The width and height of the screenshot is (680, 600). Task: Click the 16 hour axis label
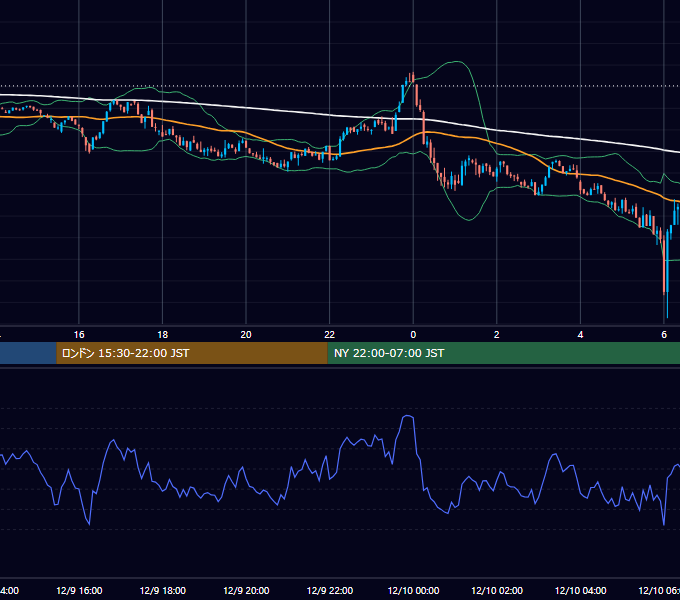[79, 335]
